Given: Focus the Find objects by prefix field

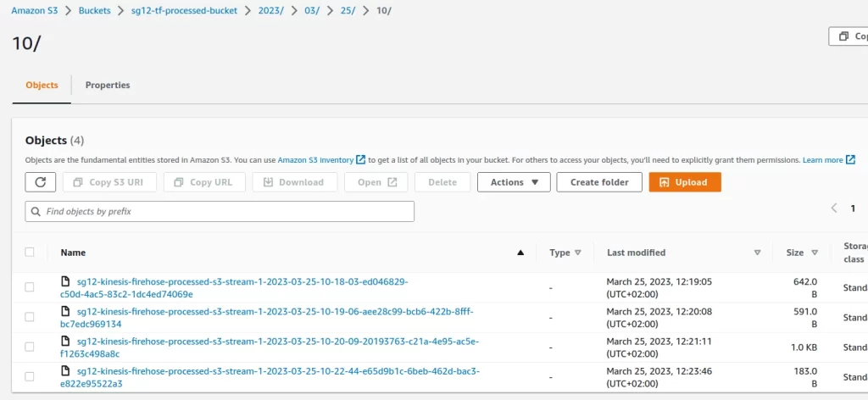Looking at the screenshot, I should coord(220,211).
